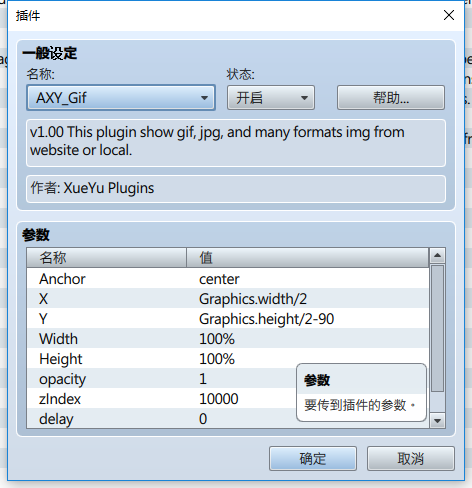Click the 值 column header in parameters
This screenshot has width=472, height=488.
(x=307, y=258)
